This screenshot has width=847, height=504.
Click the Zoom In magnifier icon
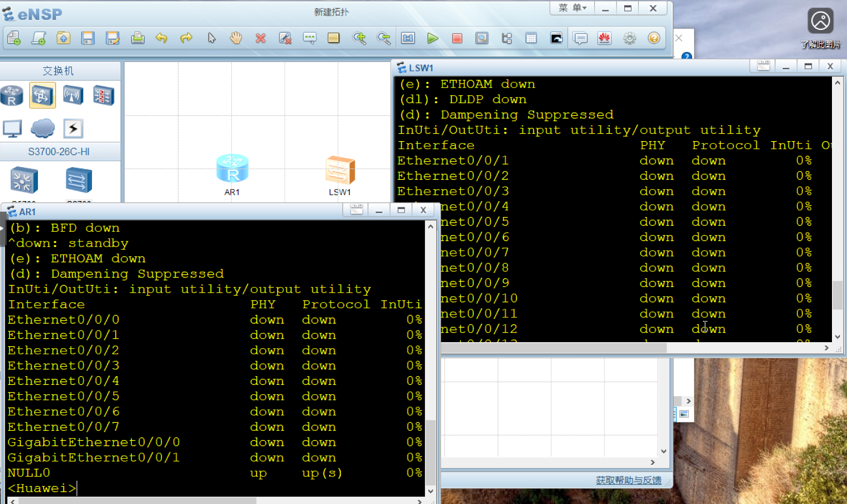coord(359,38)
